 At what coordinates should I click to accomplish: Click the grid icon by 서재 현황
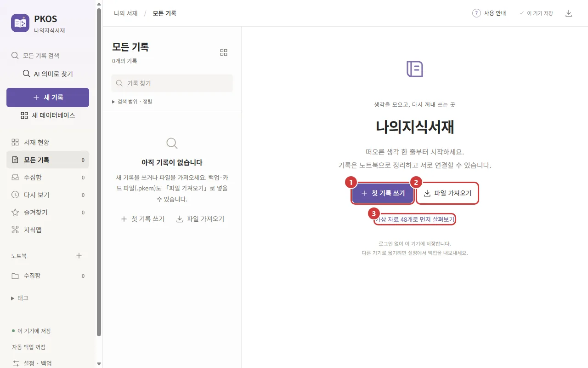tap(15, 143)
